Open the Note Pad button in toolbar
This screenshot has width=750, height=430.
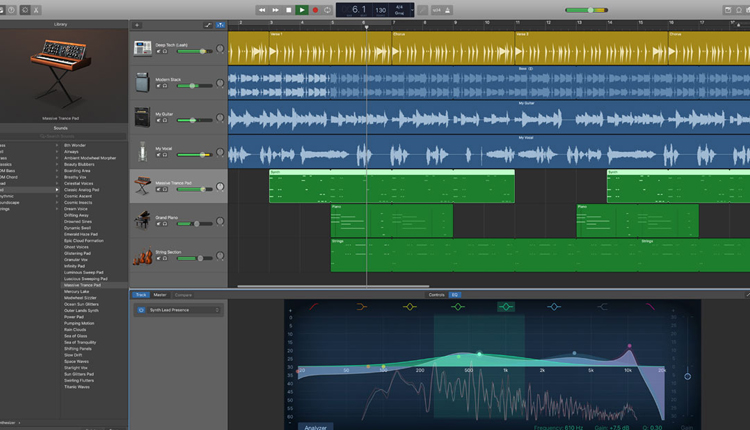[x=728, y=10]
